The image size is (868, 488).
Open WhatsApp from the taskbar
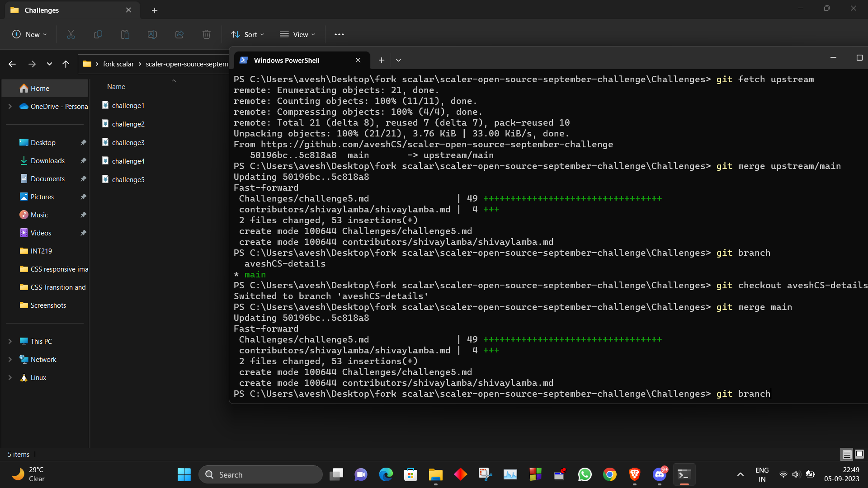point(585,474)
